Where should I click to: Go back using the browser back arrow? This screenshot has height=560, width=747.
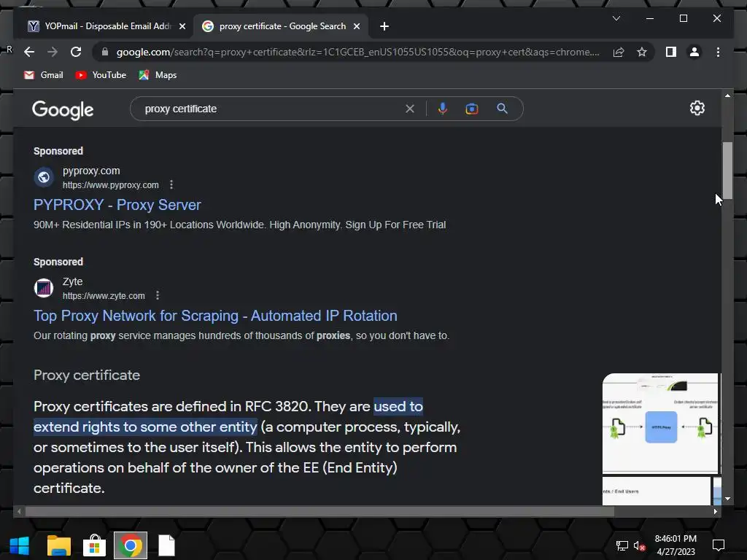29,52
